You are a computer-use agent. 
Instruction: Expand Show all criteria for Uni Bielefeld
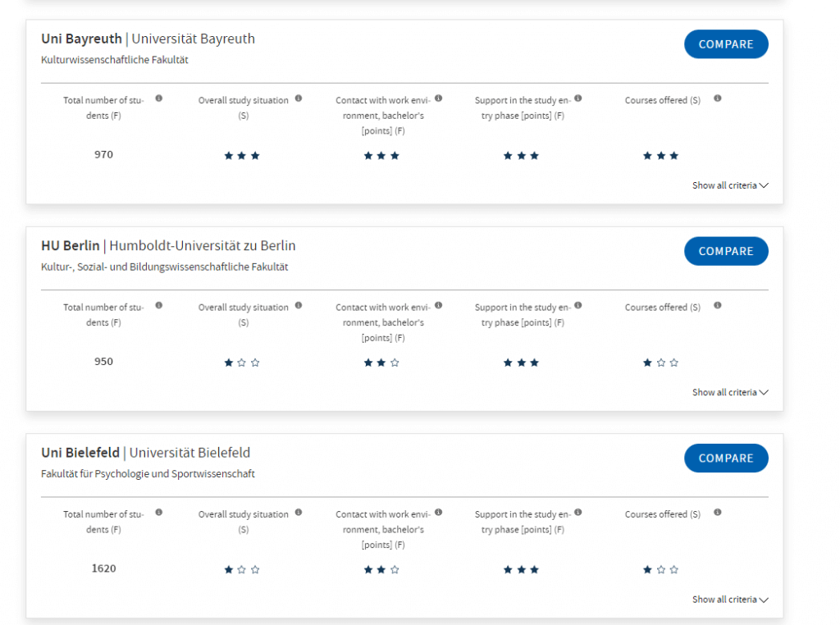tap(730, 600)
